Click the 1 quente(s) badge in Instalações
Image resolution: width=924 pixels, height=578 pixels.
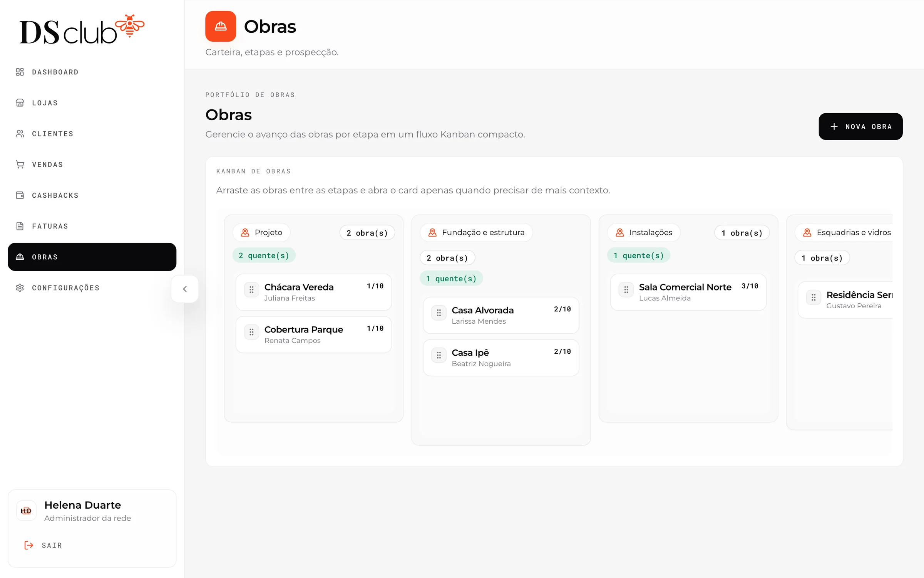tap(639, 255)
